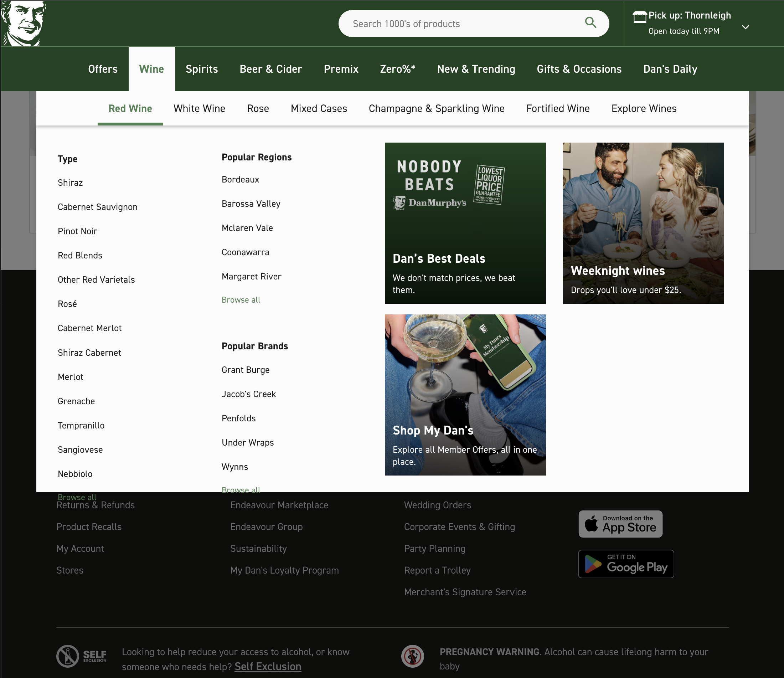Select the Penfolds brand link
Viewport: 784px width, 678px height.
[x=238, y=418]
